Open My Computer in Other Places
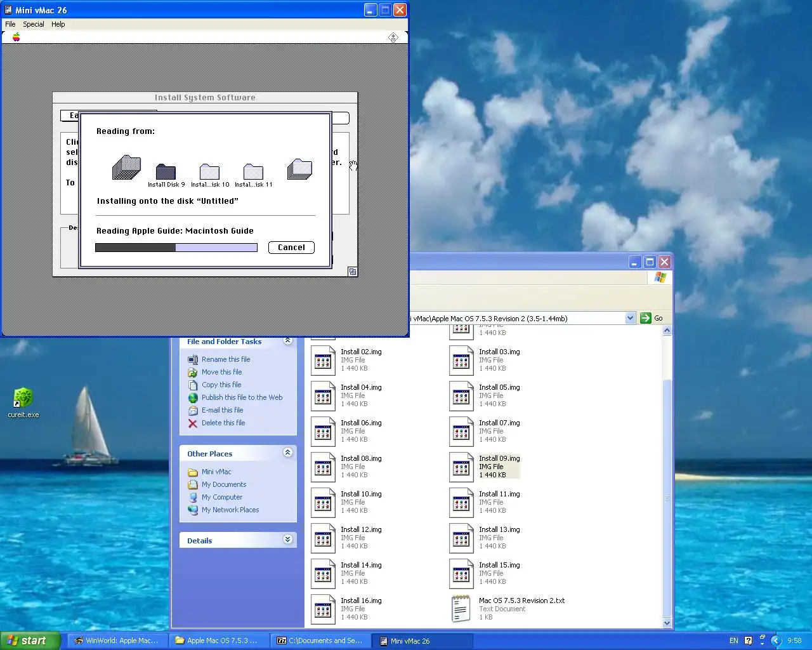Image resolution: width=812 pixels, height=650 pixels. pos(222,497)
